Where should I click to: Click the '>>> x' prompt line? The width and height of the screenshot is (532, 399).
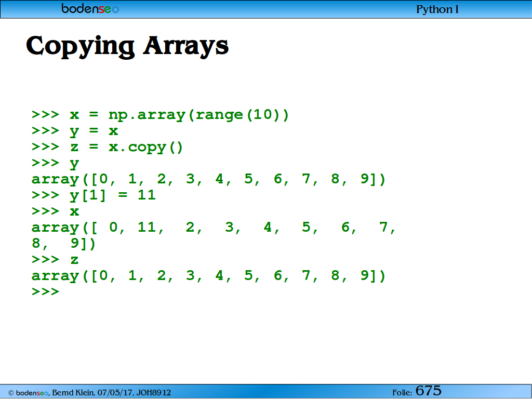[x=55, y=211]
